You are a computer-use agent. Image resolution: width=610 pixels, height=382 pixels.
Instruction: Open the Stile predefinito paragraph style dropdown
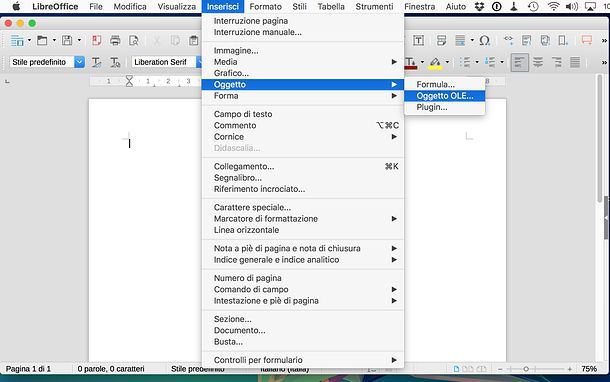[x=79, y=62]
